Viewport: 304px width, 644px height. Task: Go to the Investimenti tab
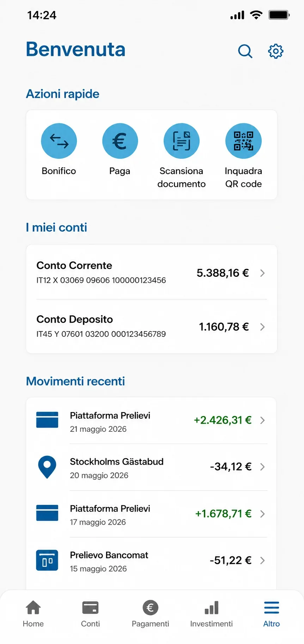[x=211, y=614]
